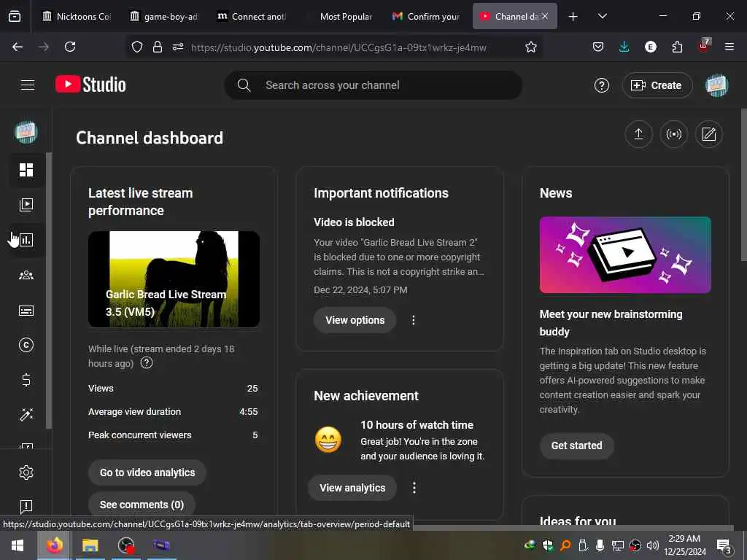The image size is (747, 560).
Task: Open the site permissions icon beside the lock
Action: point(178,47)
